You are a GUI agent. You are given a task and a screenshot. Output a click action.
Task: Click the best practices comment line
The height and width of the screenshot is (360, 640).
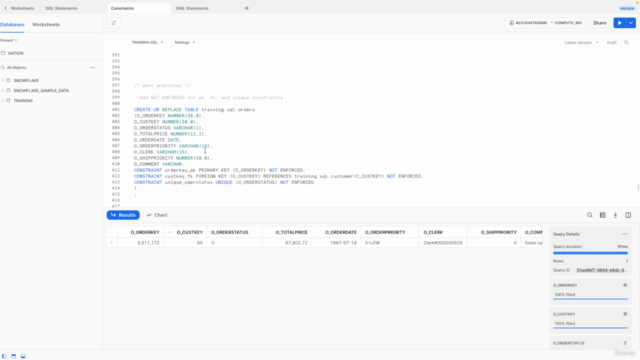pyautogui.click(x=162, y=86)
